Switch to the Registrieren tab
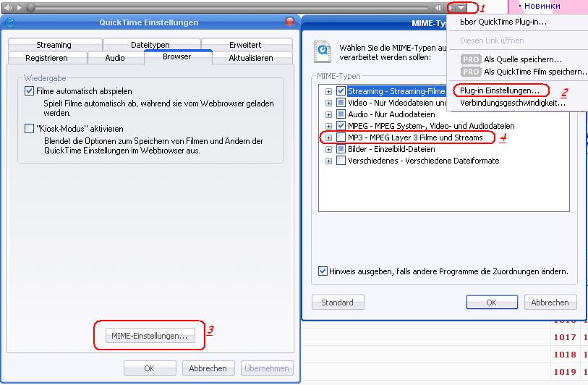This screenshot has width=588, height=385. coord(46,58)
